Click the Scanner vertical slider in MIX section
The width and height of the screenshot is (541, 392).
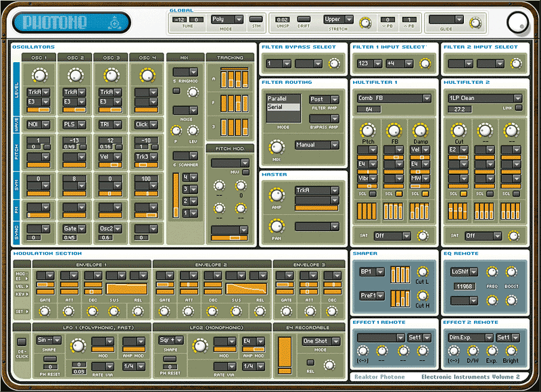177,195
